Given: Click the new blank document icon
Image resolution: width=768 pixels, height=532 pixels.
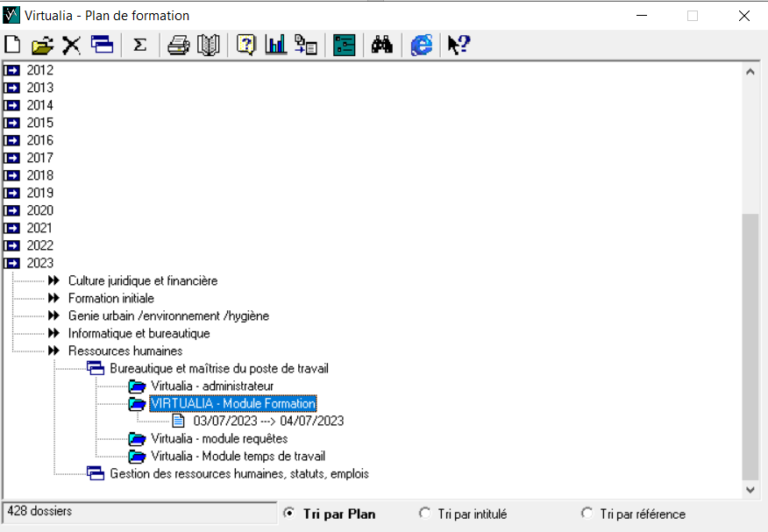Looking at the screenshot, I should (13, 46).
